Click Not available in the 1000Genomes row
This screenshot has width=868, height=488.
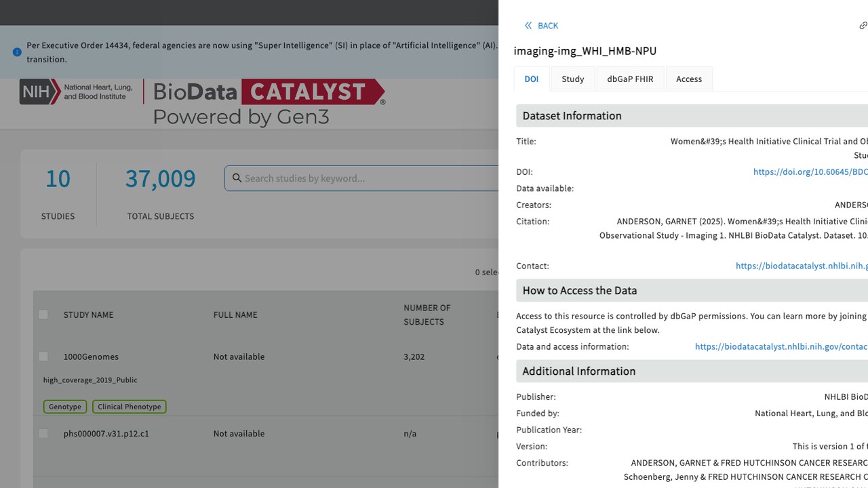(239, 357)
